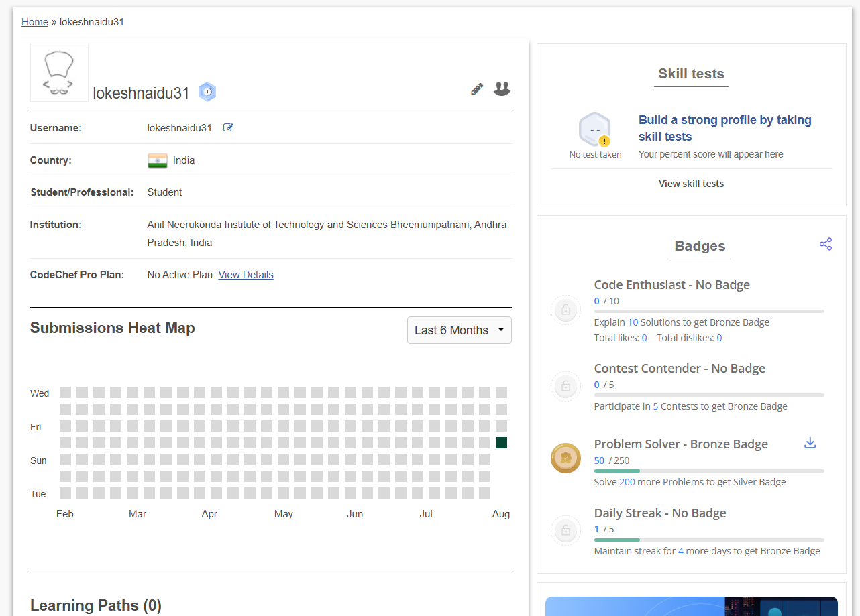860x616 pixels.
Task: Click Build a strong profile heading link
Action: coord(725,128)
